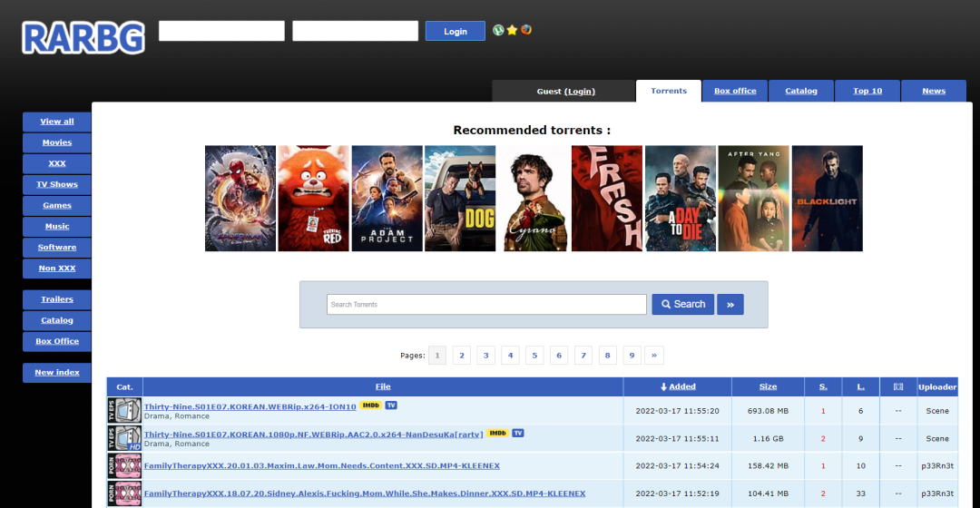Image resolution: width=980 pixels, height=508 pixels.
Task: Sort by L. leechers column header
Action: click(860, 386)
